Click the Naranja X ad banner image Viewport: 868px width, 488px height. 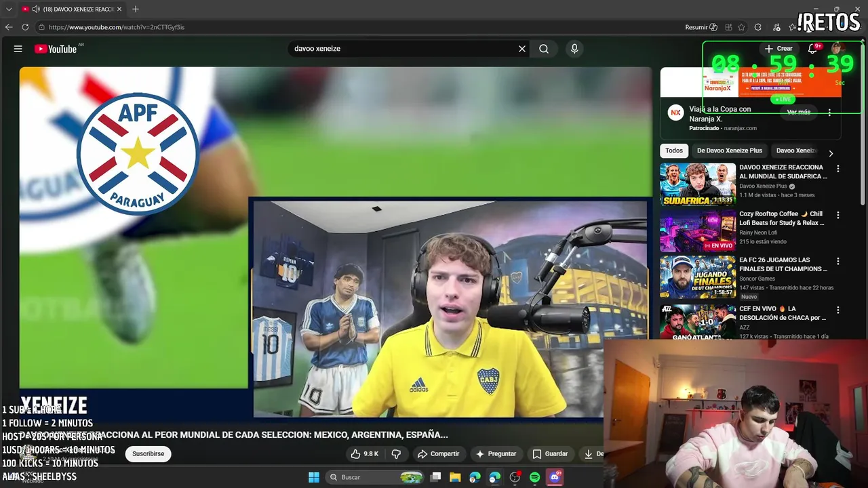pyautogui.click(x=751, y=83)
